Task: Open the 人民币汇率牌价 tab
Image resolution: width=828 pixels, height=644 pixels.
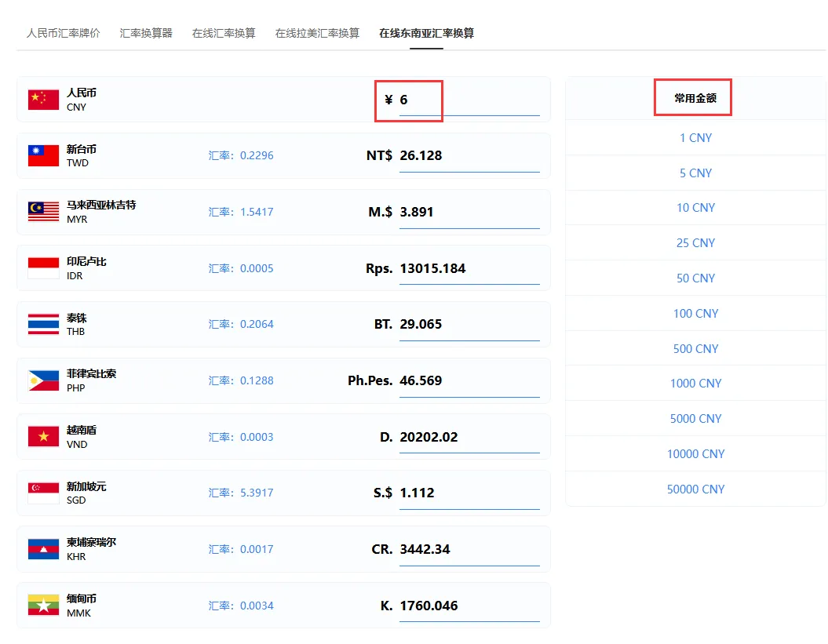Action: pos(64,33)
